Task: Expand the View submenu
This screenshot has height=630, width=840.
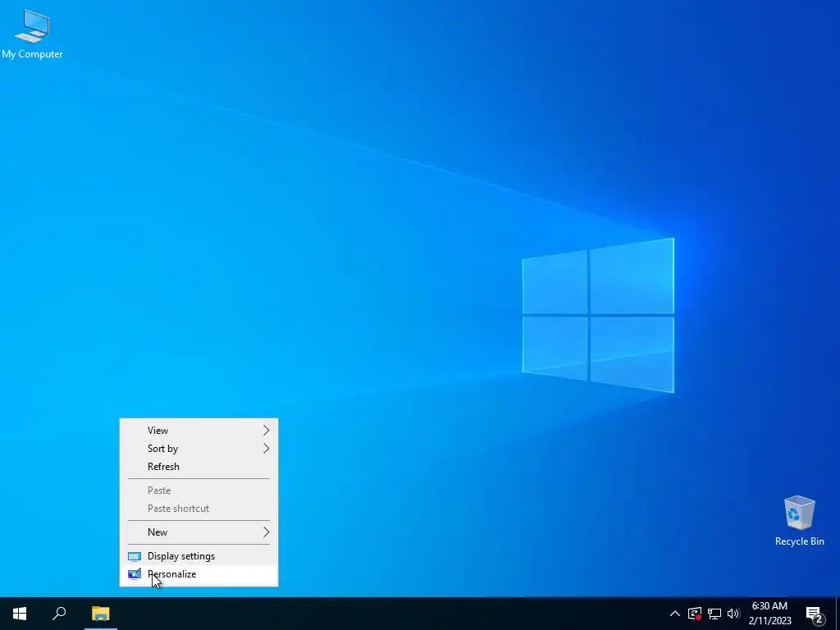Action: (x=199, y=430)
